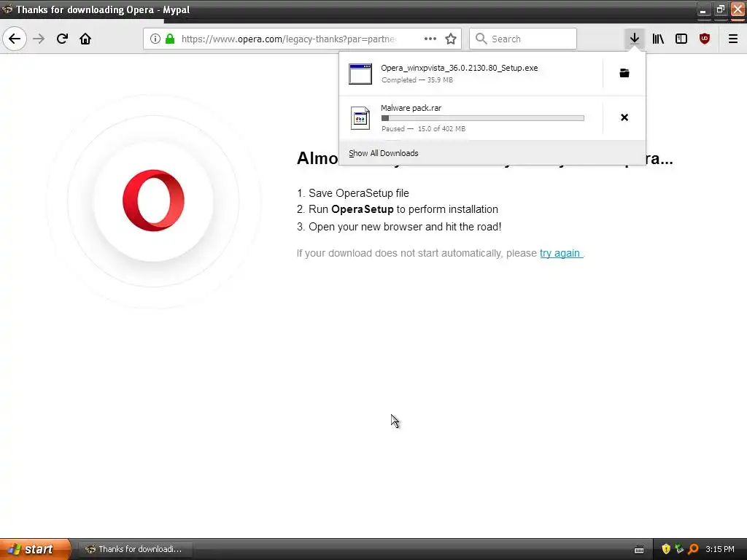Restore down the Mypal window
Viewport: 747px width, 560px height.
click(720, 9)
